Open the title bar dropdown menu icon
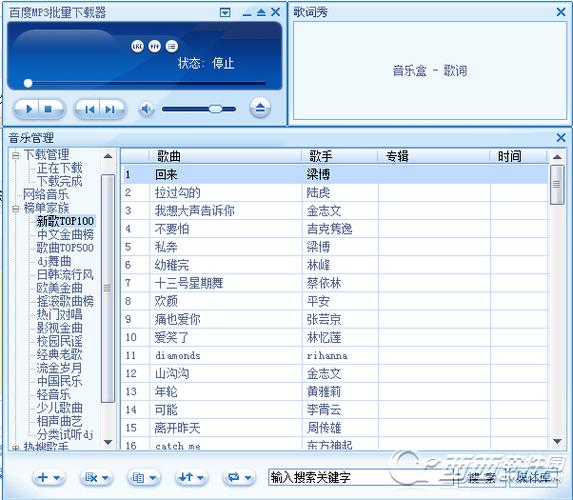 [225, 13]
